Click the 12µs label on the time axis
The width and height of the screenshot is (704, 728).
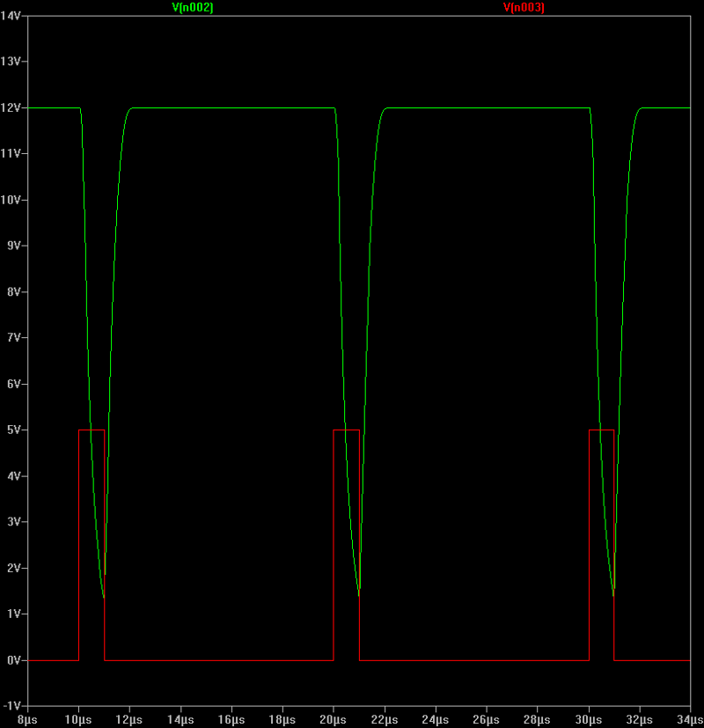tap(129, 720)
